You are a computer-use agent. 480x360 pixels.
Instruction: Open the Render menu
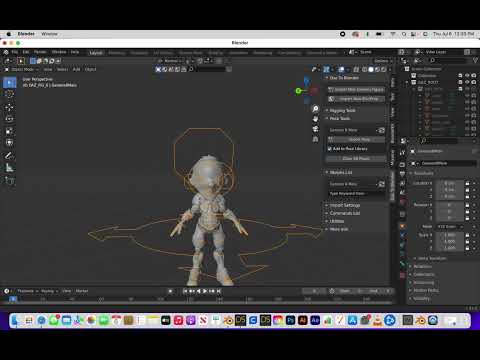[40, 52]
